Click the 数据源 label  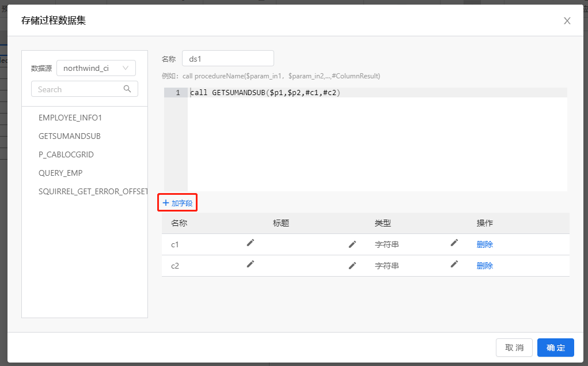[41, 69]
